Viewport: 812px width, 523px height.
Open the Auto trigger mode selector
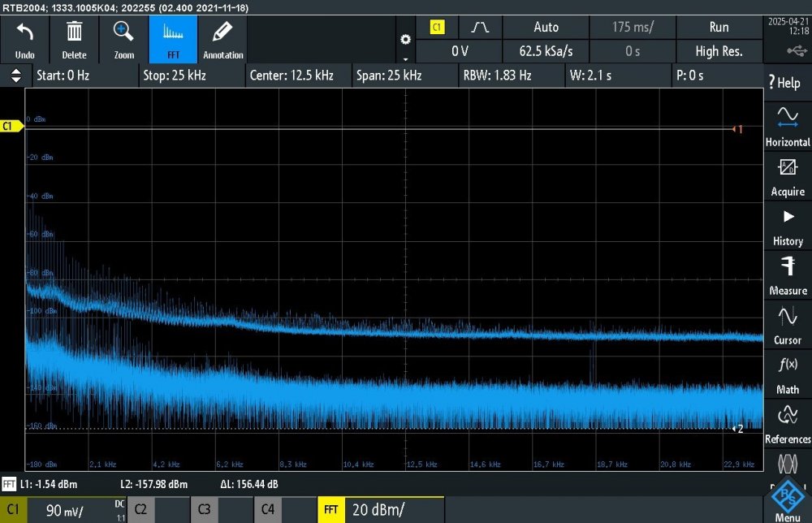tap(546, 28)
